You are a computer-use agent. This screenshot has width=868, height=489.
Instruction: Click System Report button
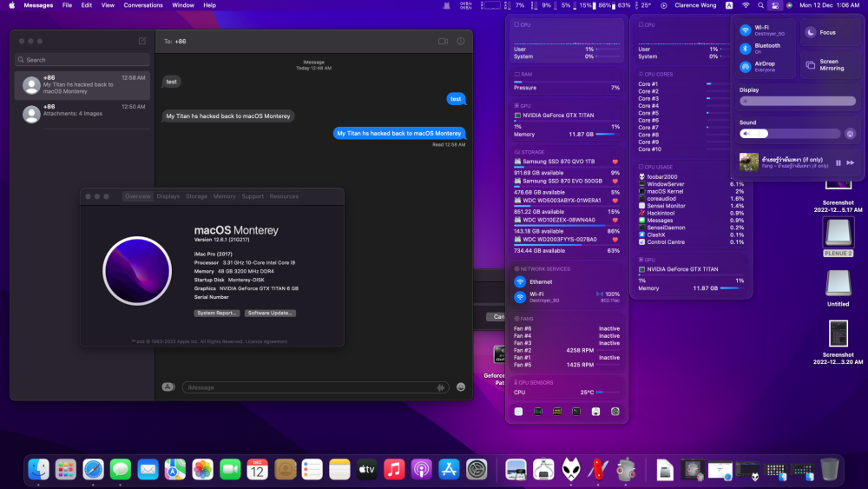pyautogui.click(x=217, y=313)
